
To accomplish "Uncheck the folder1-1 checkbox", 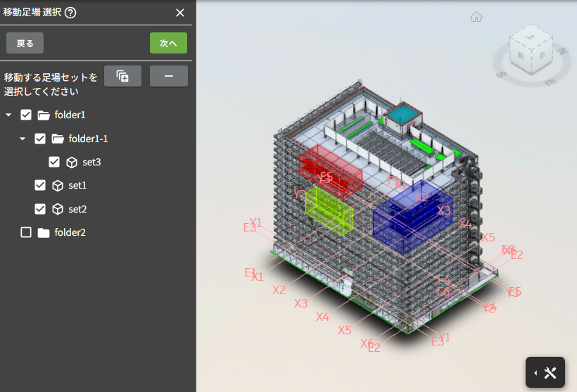I will tap(40, 139).
